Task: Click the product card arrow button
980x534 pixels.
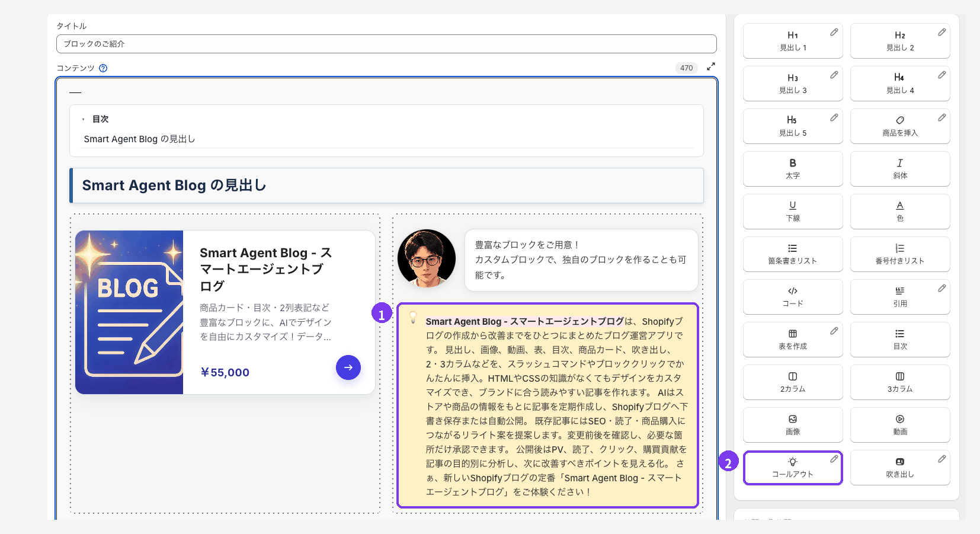Action: click(348, 367)
